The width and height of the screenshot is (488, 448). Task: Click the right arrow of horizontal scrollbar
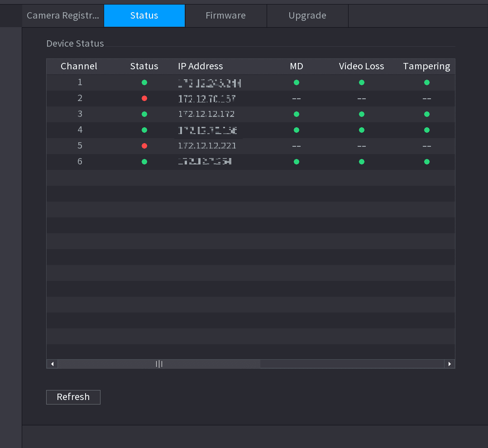(450, 364)
